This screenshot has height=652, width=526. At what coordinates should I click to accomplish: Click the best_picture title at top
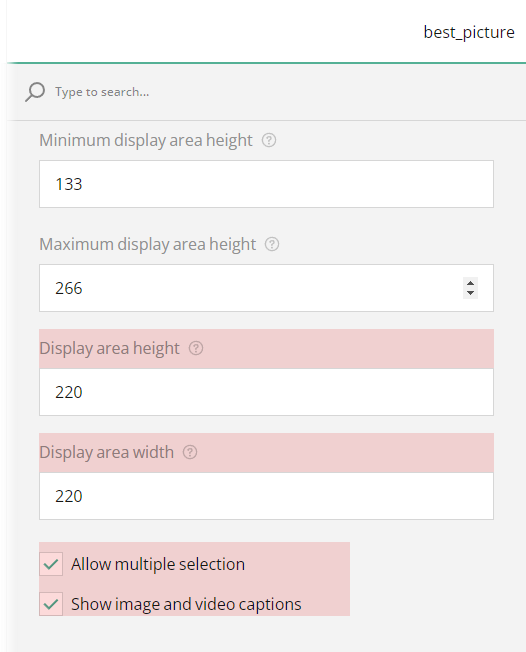point(469,32)
